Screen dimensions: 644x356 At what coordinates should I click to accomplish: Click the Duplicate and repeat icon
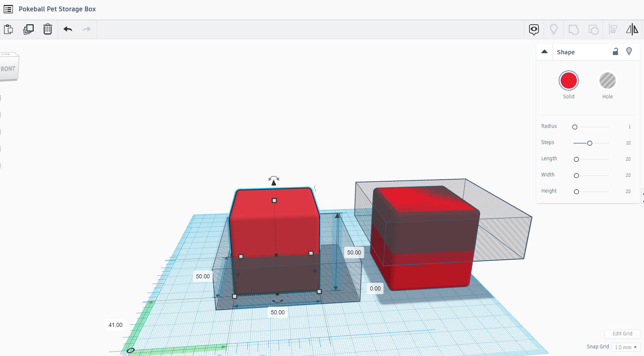(x=28, y=29)
